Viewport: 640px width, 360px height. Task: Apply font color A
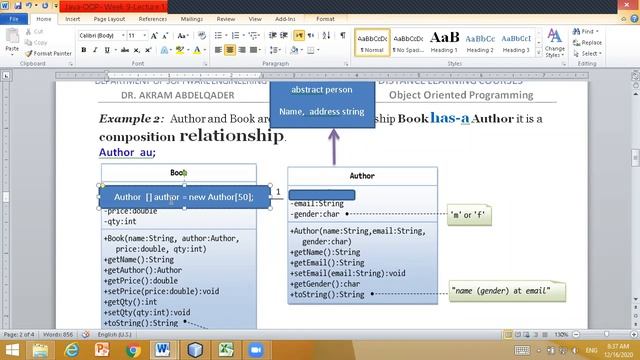coord(197,50)
